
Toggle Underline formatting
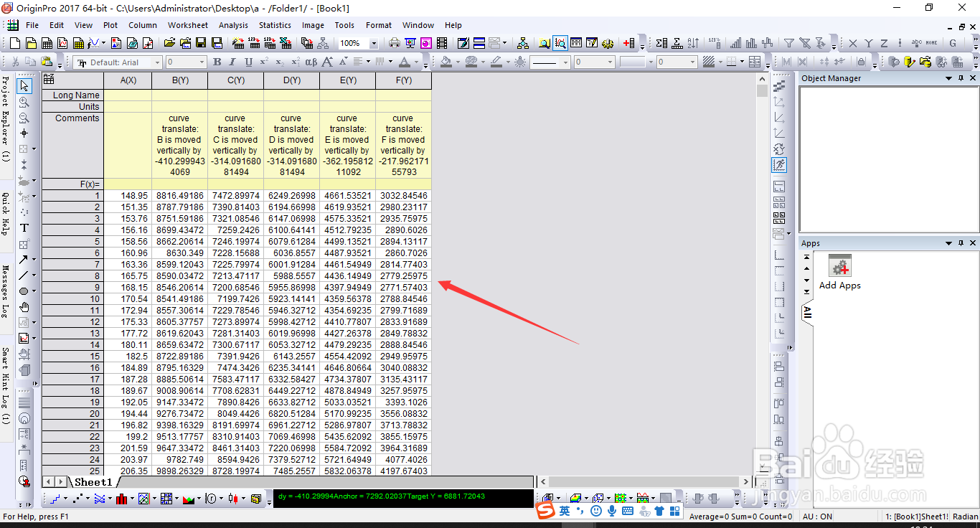click(x=248, y=62)
